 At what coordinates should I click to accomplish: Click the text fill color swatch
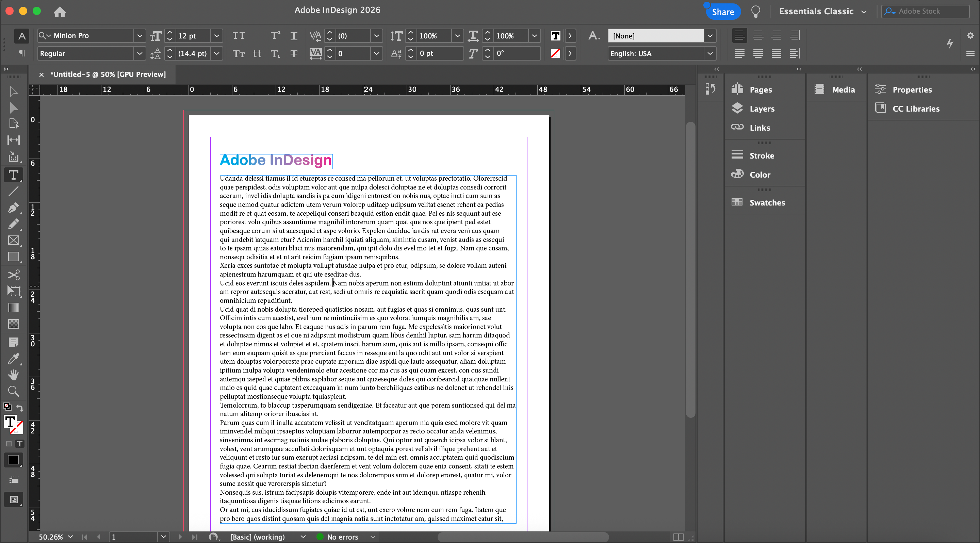pyautogui.click(x=555, y=36)
